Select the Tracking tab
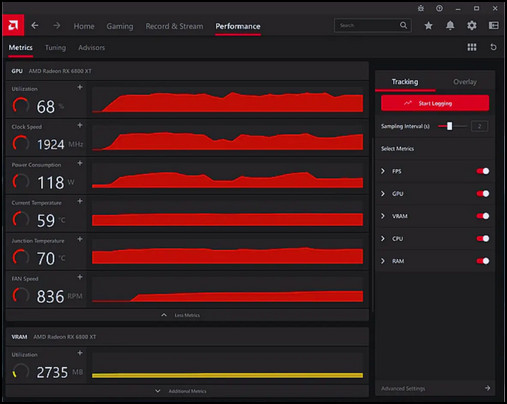This screenshot has width=507, height=404. point(405,82)
